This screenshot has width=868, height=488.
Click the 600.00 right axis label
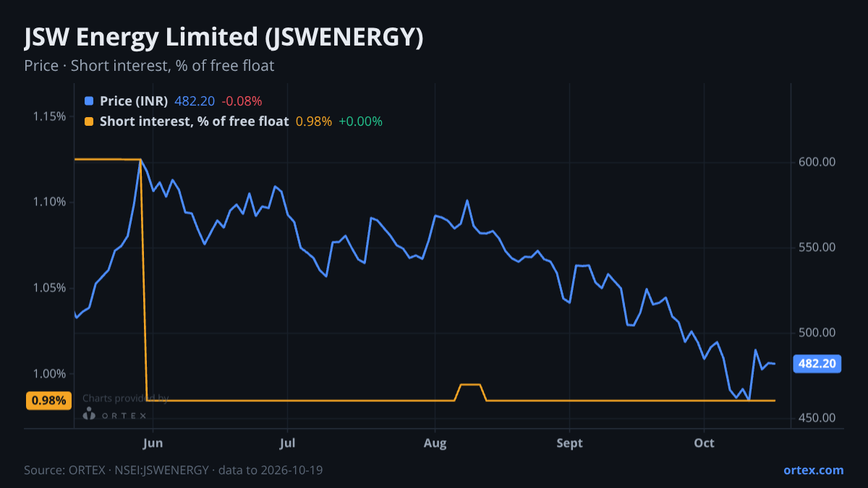tap(817, 162)
